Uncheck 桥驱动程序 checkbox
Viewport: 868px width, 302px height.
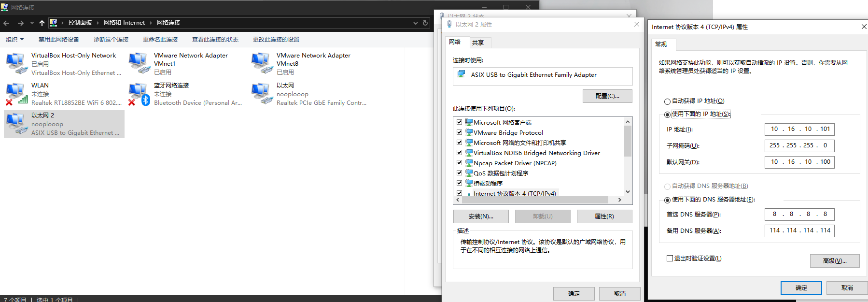pos(460,183)
